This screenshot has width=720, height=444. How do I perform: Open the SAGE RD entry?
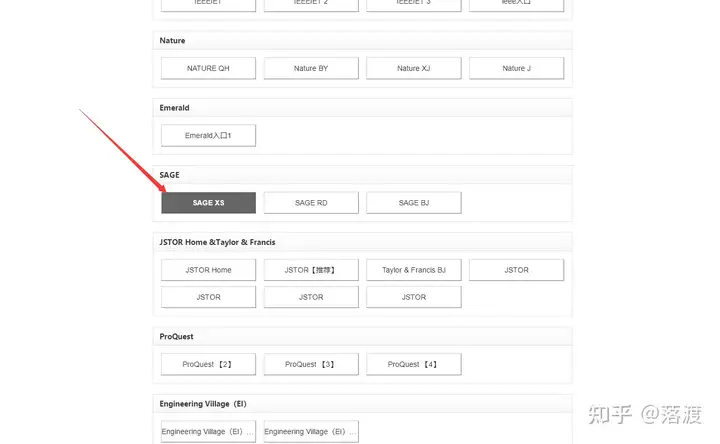click(311, 202)
